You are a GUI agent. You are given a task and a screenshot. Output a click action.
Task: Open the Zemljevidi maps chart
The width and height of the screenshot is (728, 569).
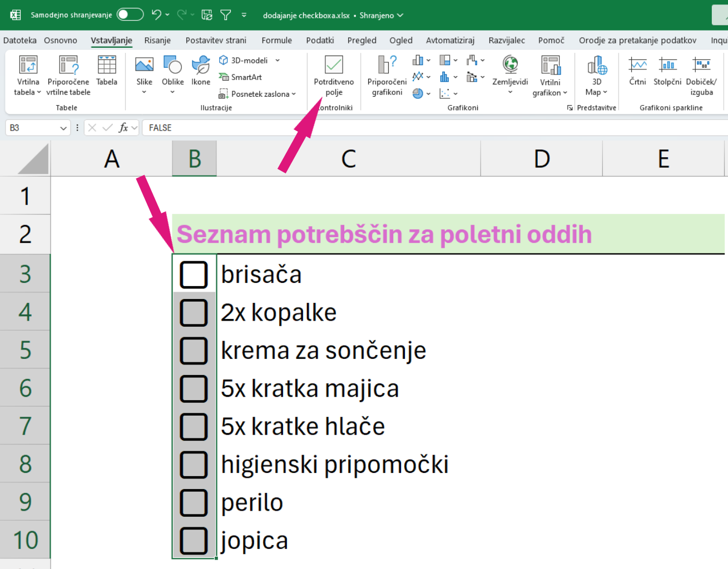pyautogui.click(x=510, y=76)
